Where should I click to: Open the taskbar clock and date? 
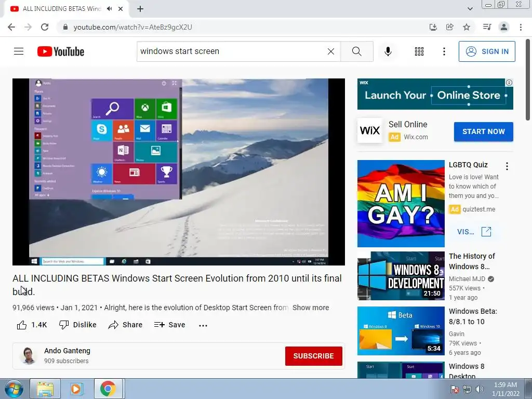506,389
